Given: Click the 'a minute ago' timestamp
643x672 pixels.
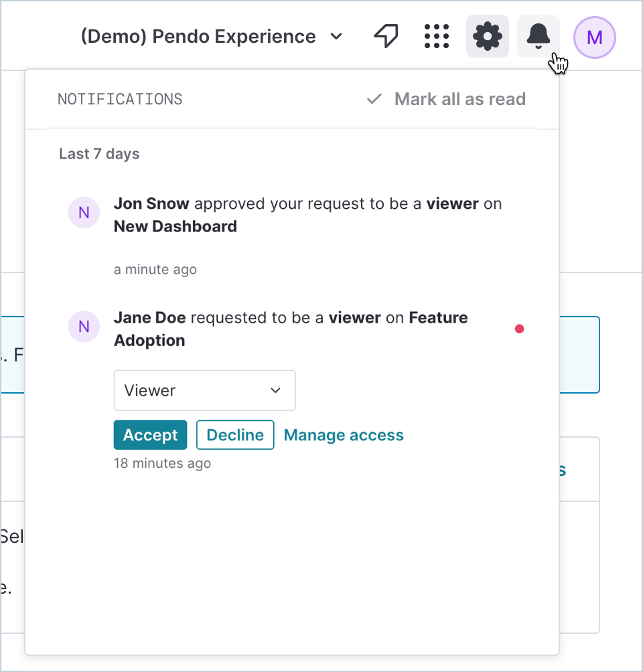Looking at the screenshot, I should tap(155, 270).
